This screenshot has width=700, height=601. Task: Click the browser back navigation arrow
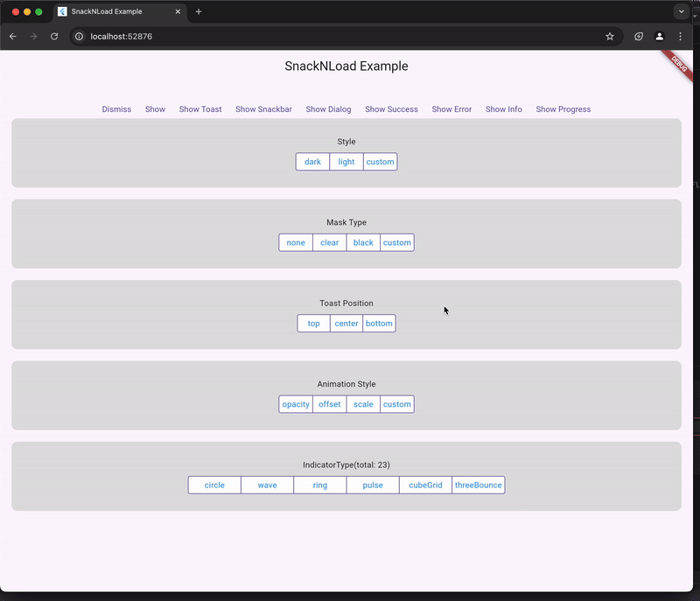coord(12,37)
